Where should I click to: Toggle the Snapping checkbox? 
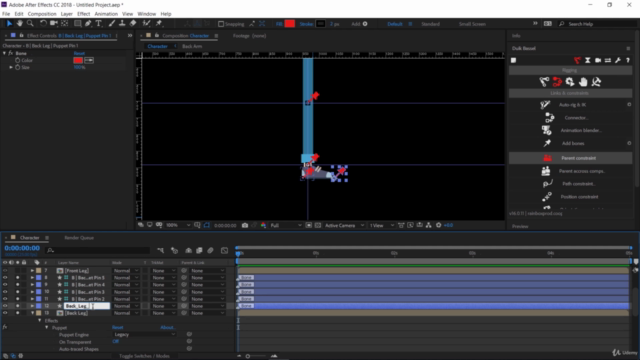coord(221,24)
